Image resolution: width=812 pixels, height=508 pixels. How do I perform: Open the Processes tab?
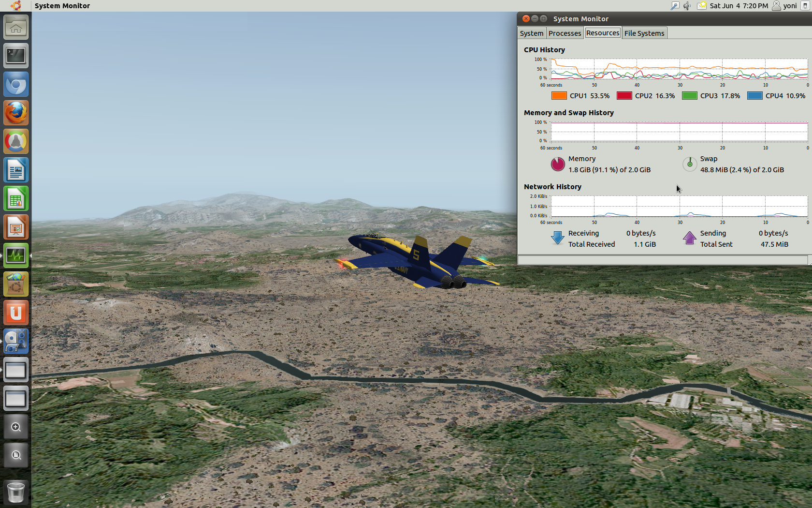point(565,33)
